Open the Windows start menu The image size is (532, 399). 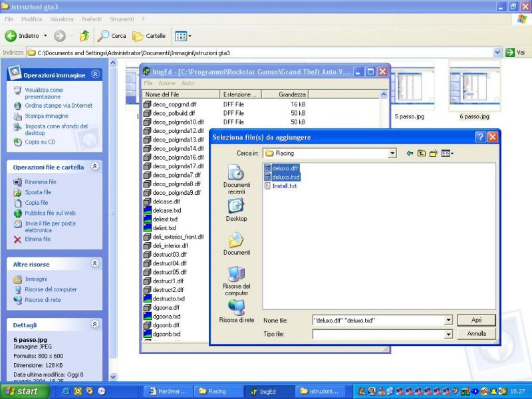pyautogui.click(x=23, y=391)
